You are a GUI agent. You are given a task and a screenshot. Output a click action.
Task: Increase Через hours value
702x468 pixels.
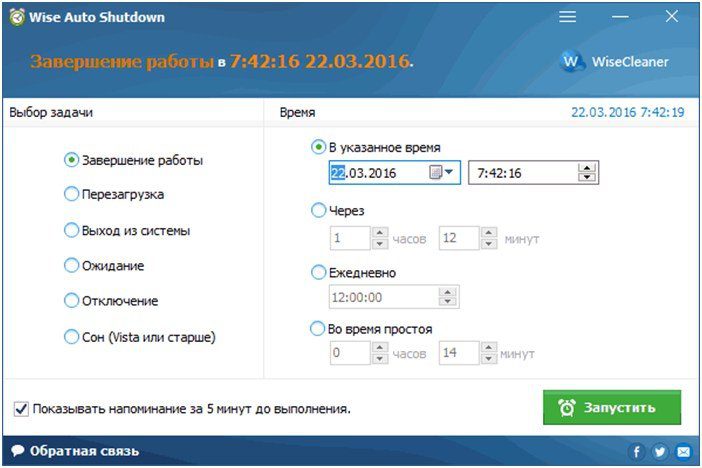[380, 232]
